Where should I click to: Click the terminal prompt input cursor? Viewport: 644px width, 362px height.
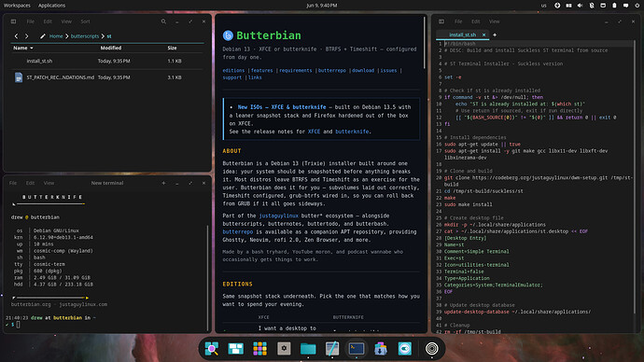tap(18, 325)
